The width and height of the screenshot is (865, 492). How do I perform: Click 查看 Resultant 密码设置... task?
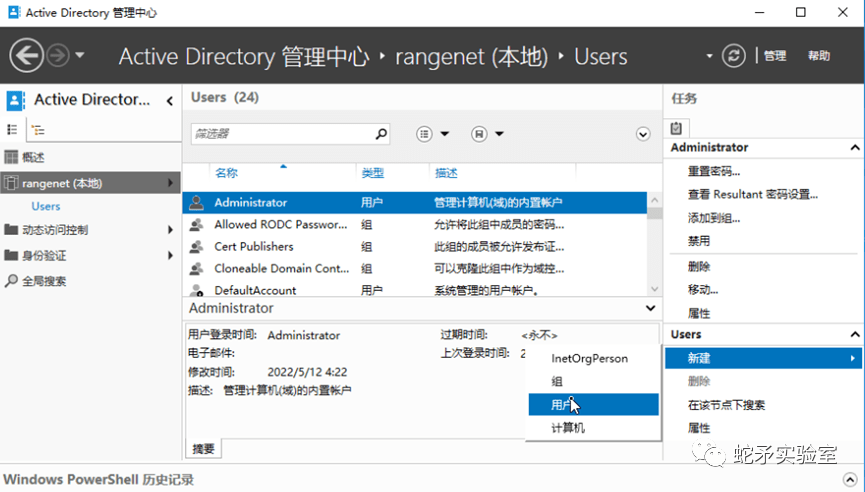click(x=752, y=194)
